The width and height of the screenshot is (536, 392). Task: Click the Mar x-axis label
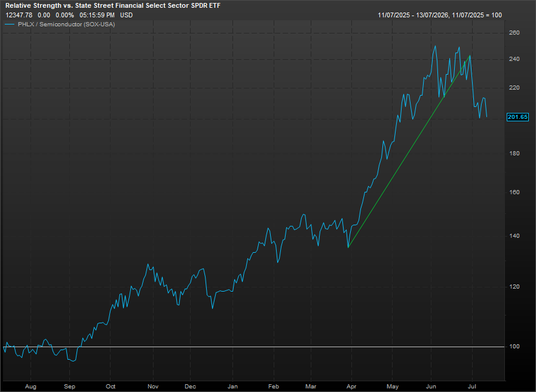click(311, 387)
